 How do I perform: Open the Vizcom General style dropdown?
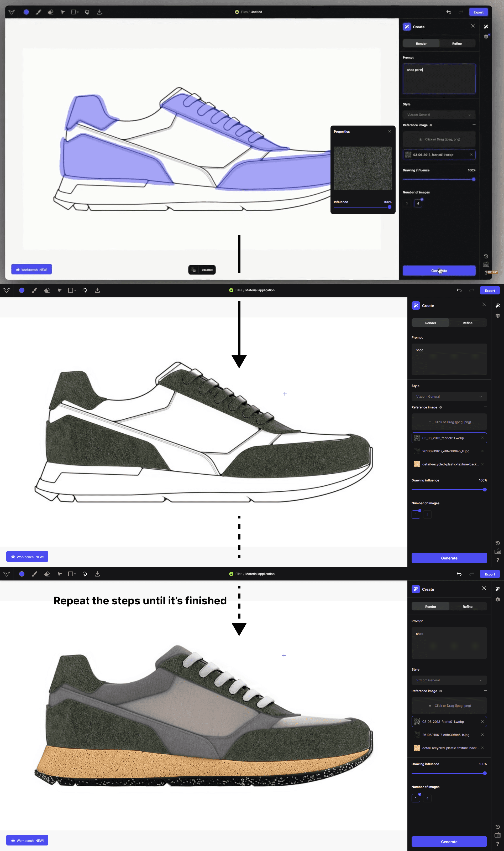click(x=439, y=115)
